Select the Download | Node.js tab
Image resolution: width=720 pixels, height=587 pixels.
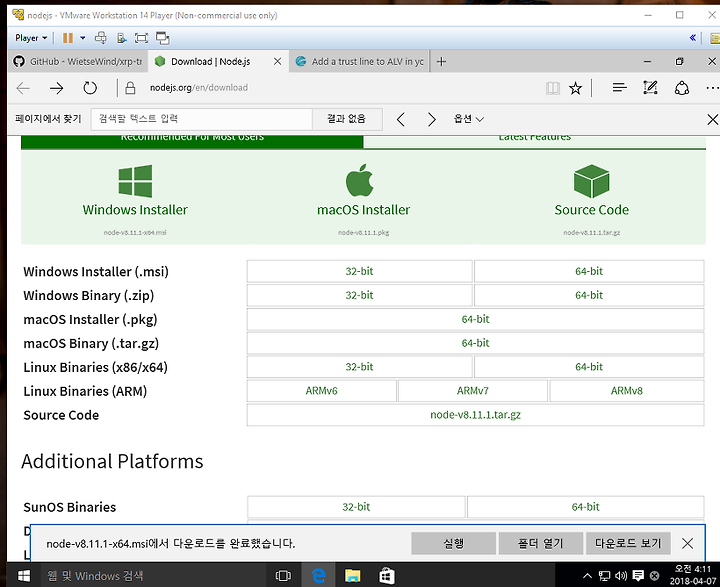(x=210, y=62)
